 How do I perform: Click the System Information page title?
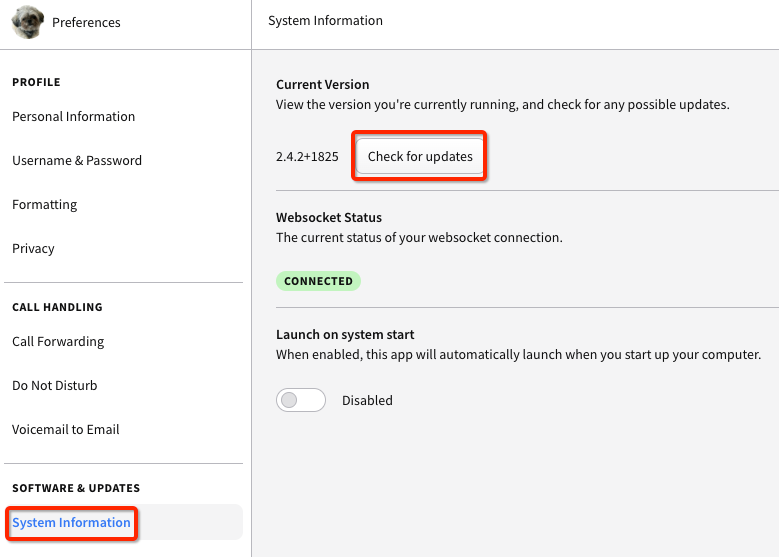[325, 20]
